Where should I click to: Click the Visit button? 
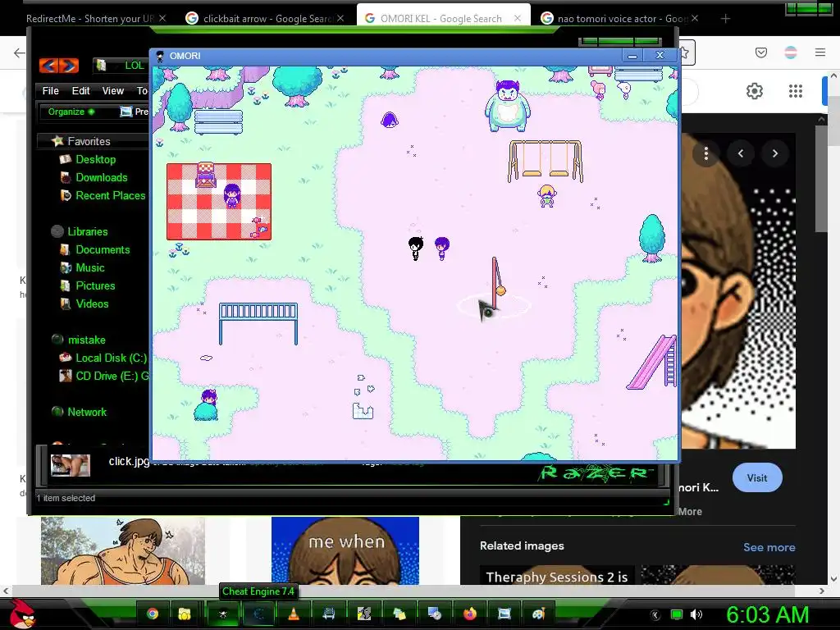click(x=757, y=478)
